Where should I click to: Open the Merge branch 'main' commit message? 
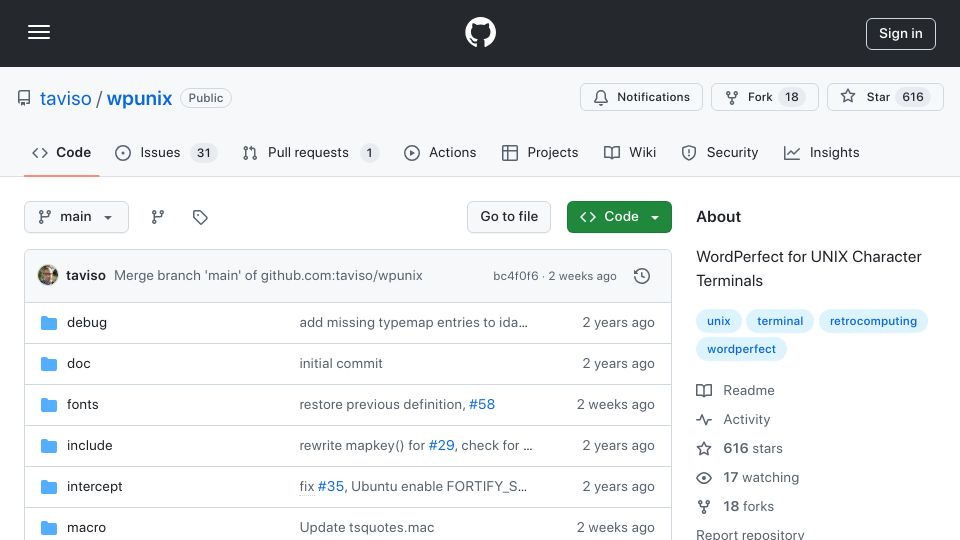[268, 276]
